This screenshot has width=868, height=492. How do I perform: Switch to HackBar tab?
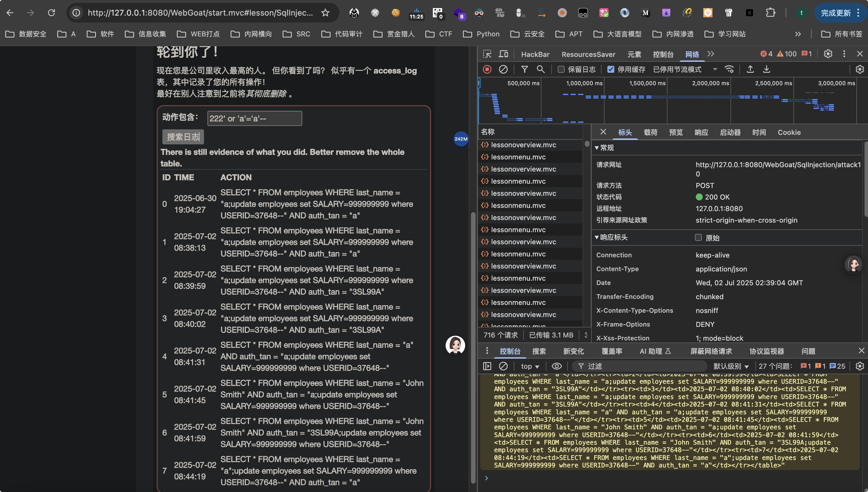click(535, 54)
